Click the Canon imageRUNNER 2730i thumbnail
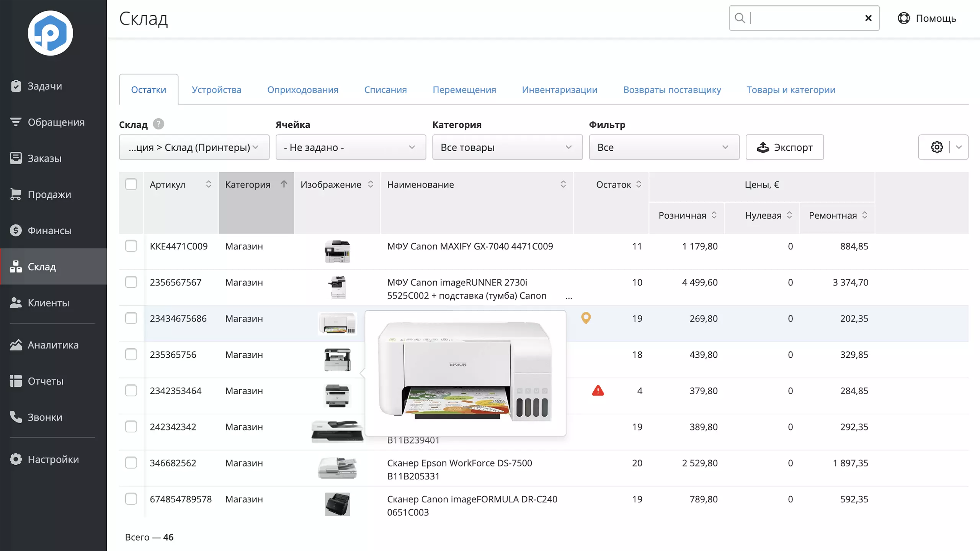Image resolution: width=980 pixels, height=551 pixels. (337, 287)
